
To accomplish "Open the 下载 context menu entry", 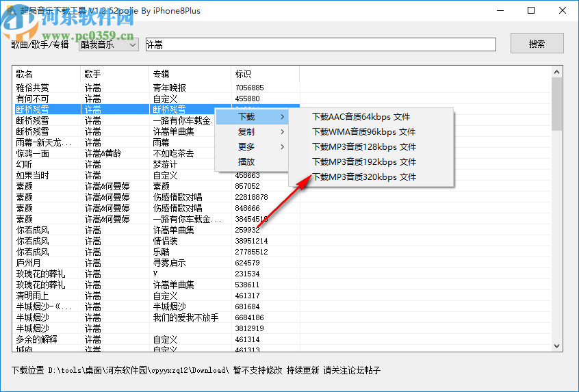I will point(252,117).
